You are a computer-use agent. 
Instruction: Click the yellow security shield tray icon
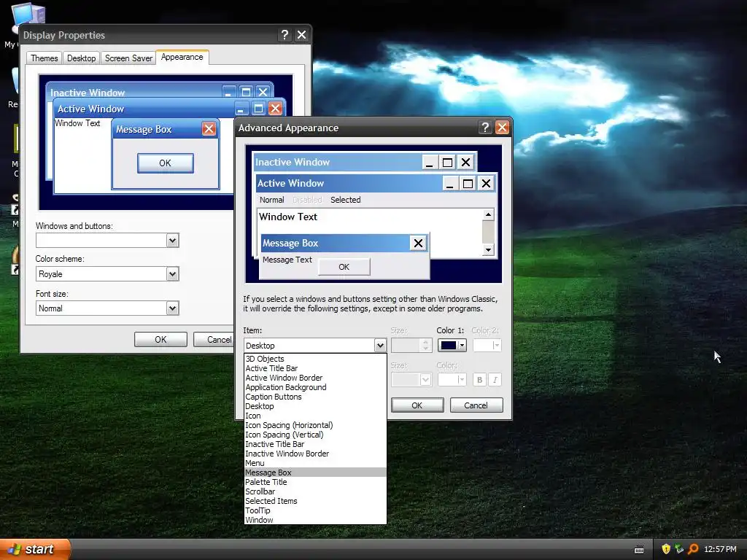[x=666, y=549]
